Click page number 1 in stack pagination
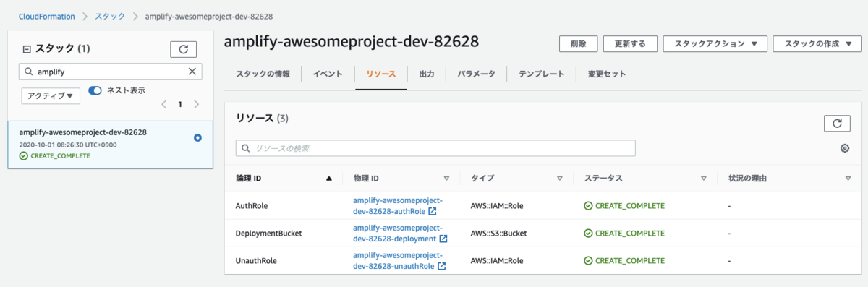The height and width of the screenshot is (287, 868). [180, 104]
